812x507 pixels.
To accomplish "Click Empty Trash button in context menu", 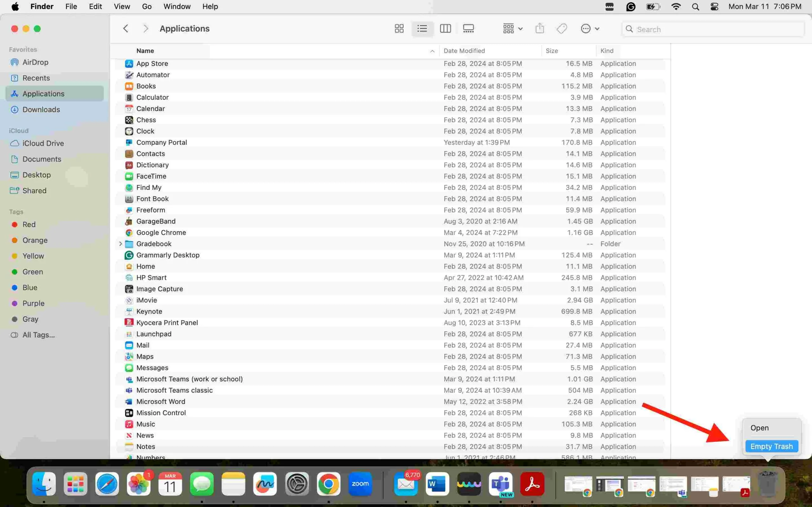I will pyautogui.click(x=772, y=446).
